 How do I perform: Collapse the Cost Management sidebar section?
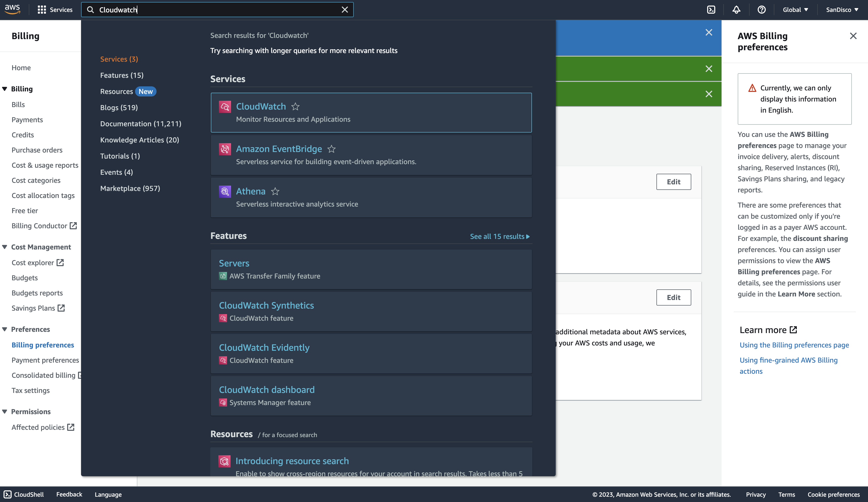pos(5,247)
